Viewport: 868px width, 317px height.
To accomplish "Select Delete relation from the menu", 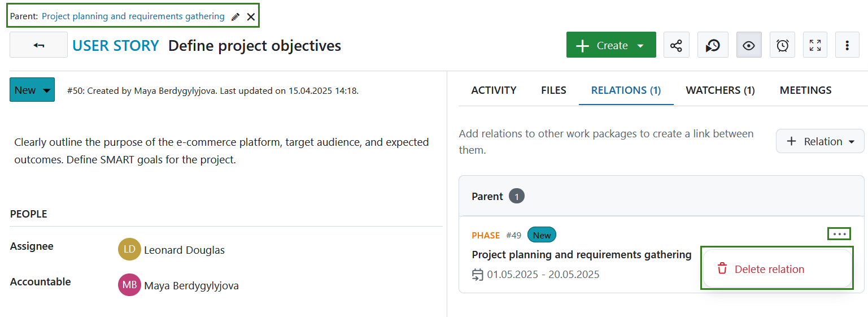I will [769, 269].
